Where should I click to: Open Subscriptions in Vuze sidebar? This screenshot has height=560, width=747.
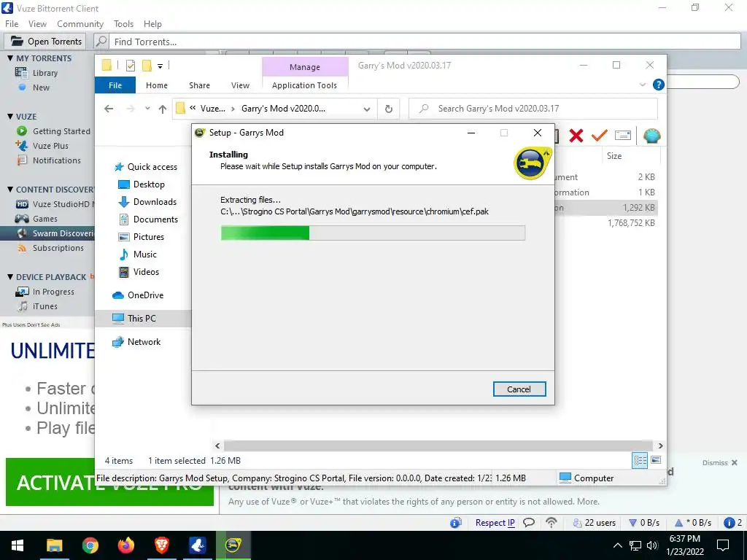(x=50, y=248)
